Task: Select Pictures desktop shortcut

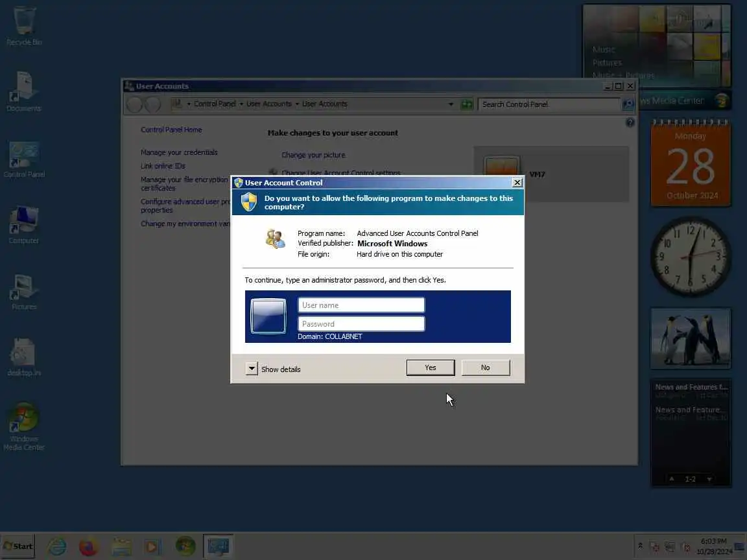Action: [24, 292]
